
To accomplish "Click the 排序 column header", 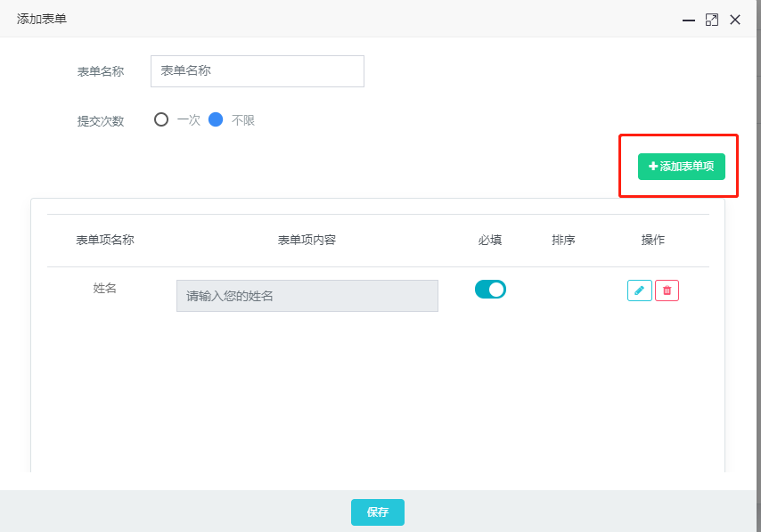I will (x=563, y=240).
